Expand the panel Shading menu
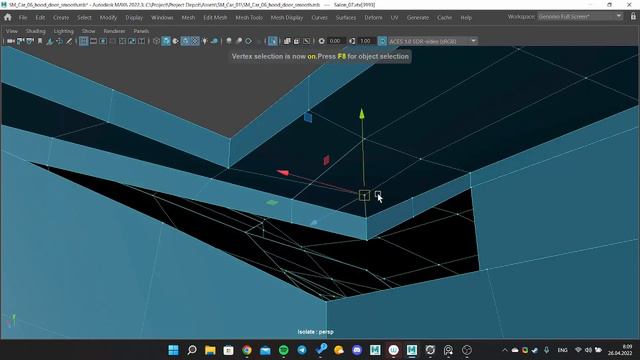 pos(36,31)
